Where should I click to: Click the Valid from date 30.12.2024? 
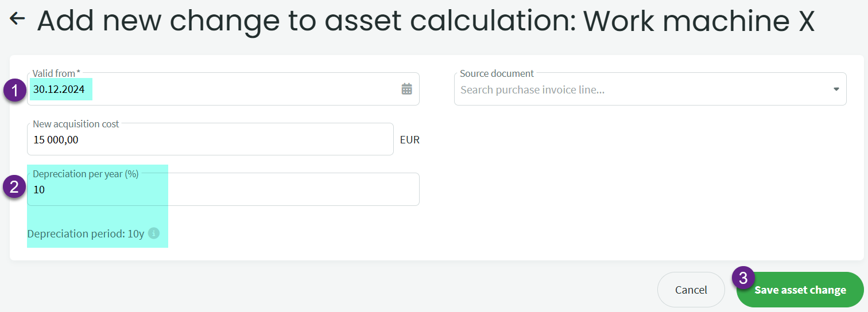pos(59,89)
